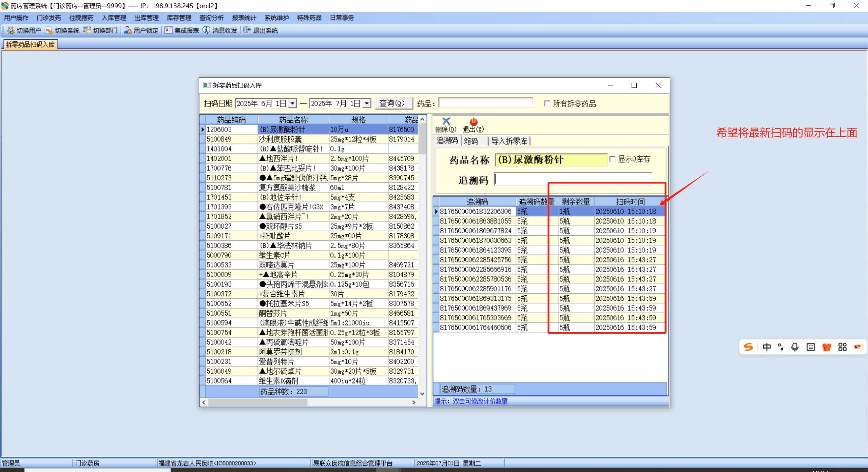Click the 删除(D) (delete) X icon

coord(446,121)
